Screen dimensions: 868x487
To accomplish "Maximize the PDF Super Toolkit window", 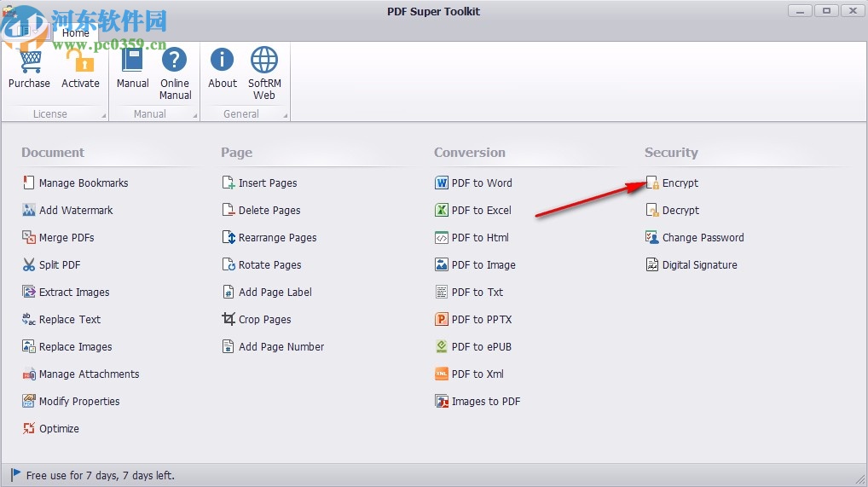I will 826,10.
